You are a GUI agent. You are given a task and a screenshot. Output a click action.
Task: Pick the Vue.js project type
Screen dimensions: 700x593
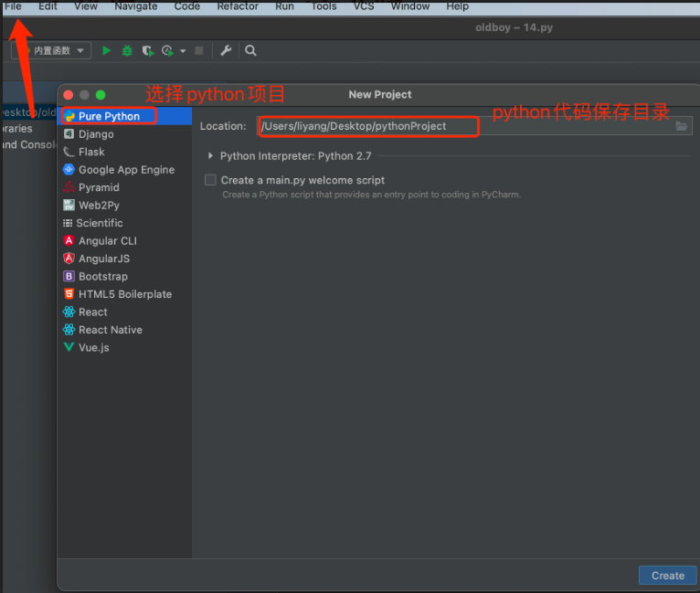coord(124,347)
